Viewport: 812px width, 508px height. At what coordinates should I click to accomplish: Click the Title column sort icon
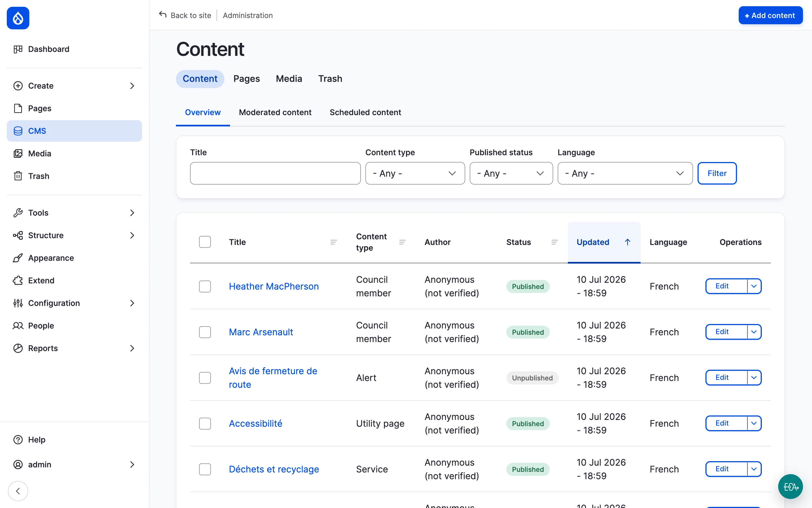coord(334,242)
